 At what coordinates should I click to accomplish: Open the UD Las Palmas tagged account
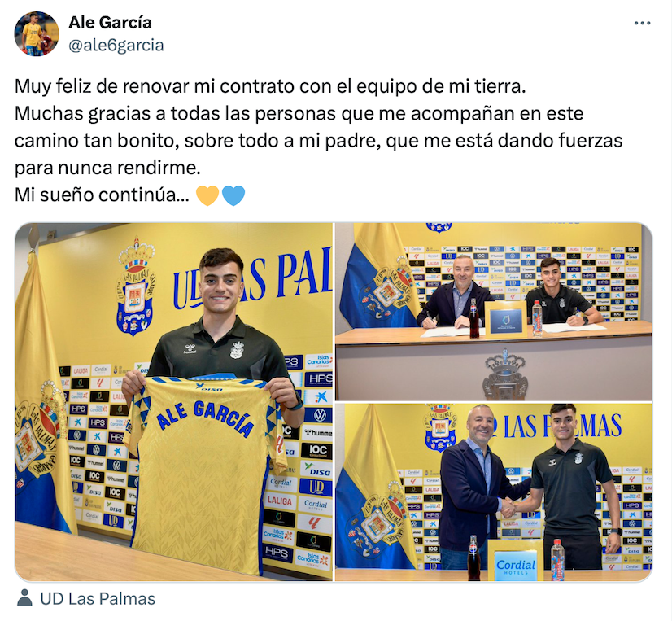coord(98,599)
